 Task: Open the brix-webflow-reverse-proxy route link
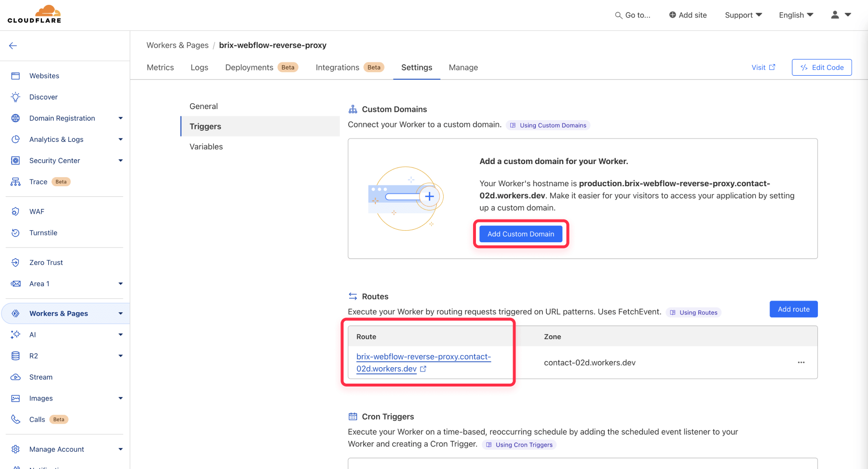tap(423, 362)
